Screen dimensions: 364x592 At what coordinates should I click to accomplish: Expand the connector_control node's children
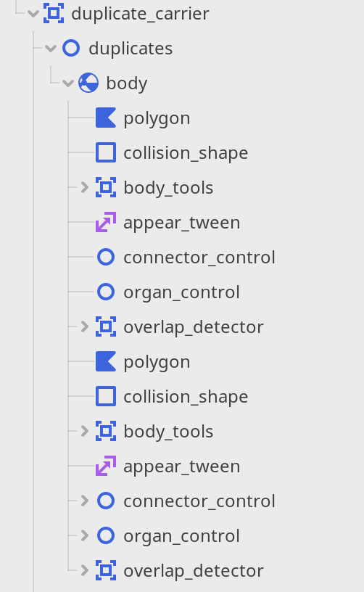[85, 501]
